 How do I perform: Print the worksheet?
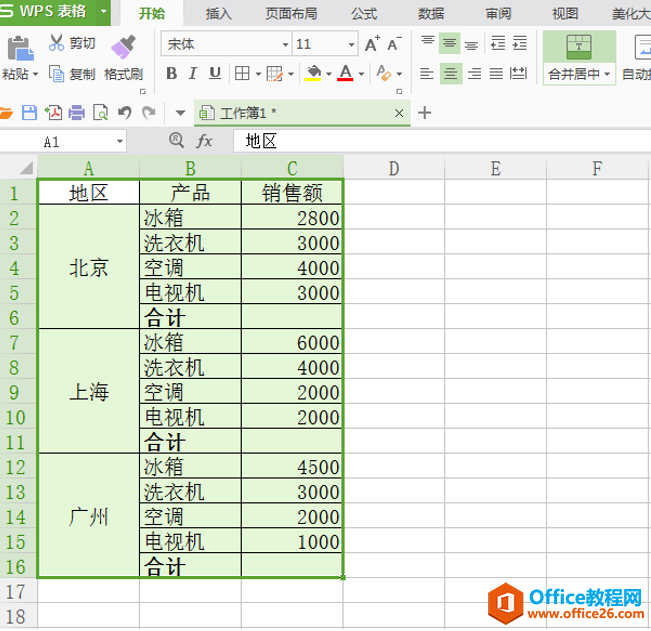[x=76, y=113]
